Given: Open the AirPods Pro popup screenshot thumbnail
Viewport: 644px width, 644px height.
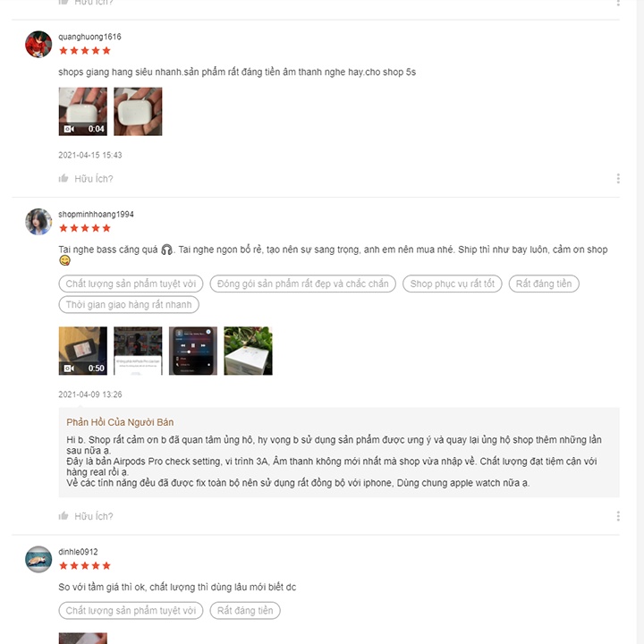Looking at the screenshot, I should click(x=138, y=351).
